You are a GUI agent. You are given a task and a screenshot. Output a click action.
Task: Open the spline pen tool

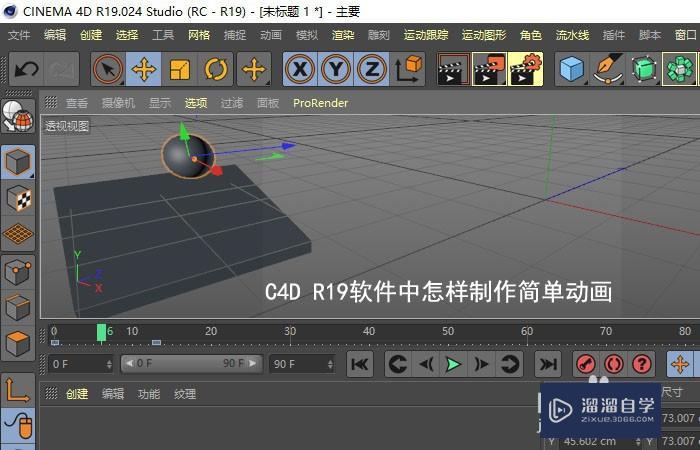(x=608, y=69)
